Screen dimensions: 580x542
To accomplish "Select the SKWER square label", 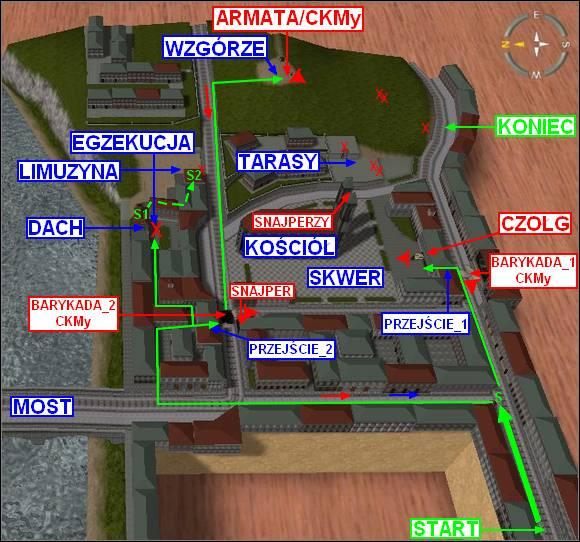I will tap(345, 277).
